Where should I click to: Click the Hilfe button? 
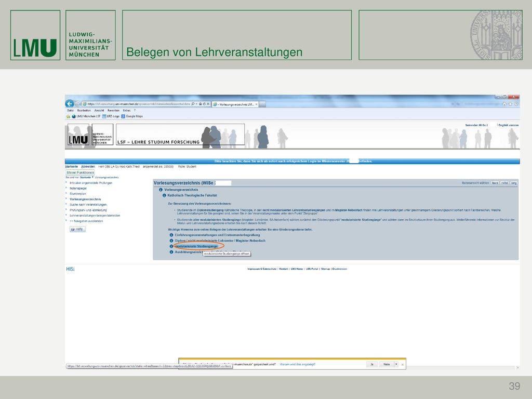point(78,229)
